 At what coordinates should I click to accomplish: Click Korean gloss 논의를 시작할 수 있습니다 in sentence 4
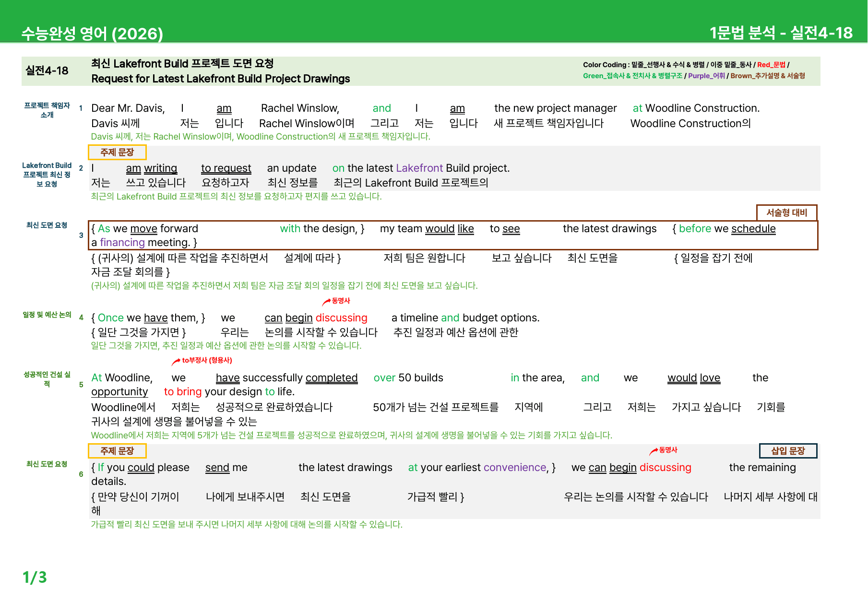tap(321, 332)
